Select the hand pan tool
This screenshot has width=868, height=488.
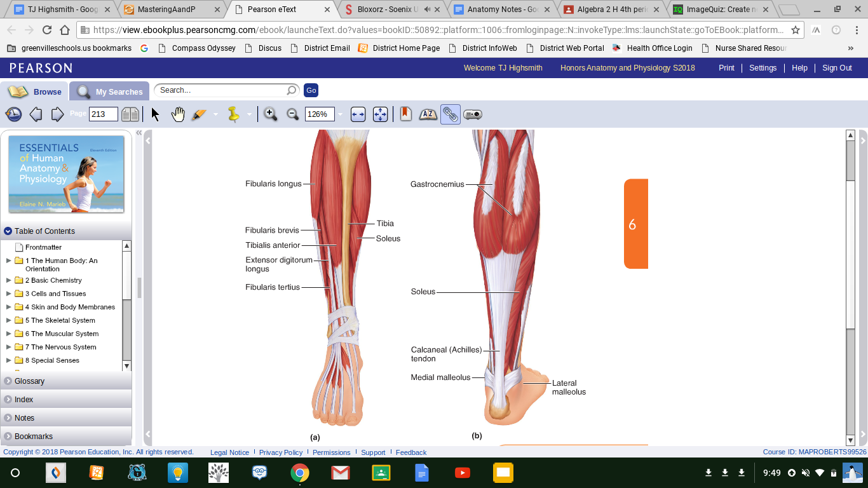[x=177, y=114]
